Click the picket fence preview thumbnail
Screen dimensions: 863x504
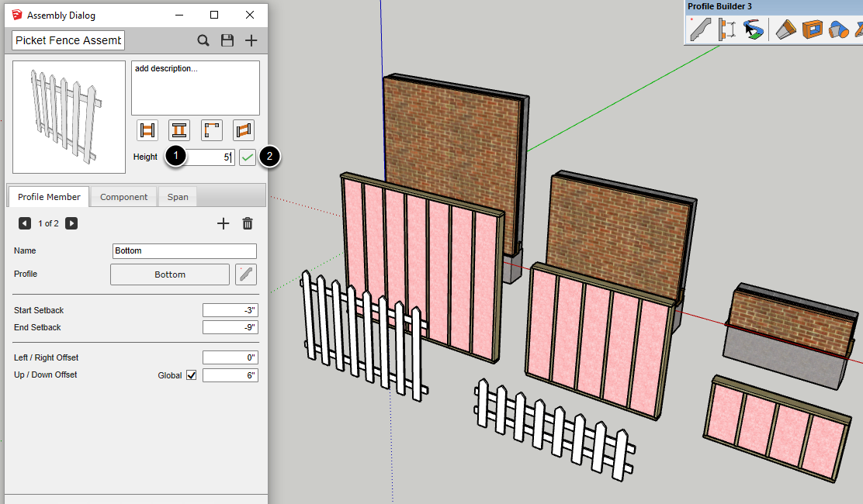point(69,117)
